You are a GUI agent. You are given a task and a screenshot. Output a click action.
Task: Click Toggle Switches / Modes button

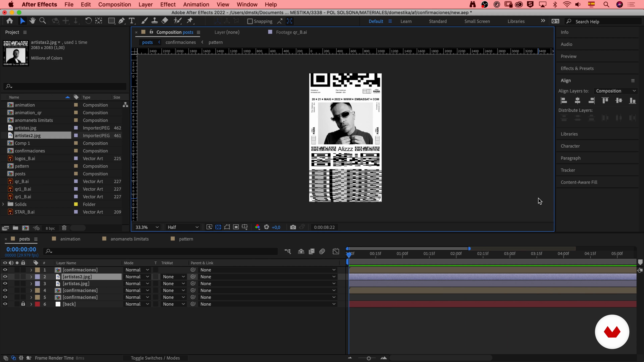155,358
